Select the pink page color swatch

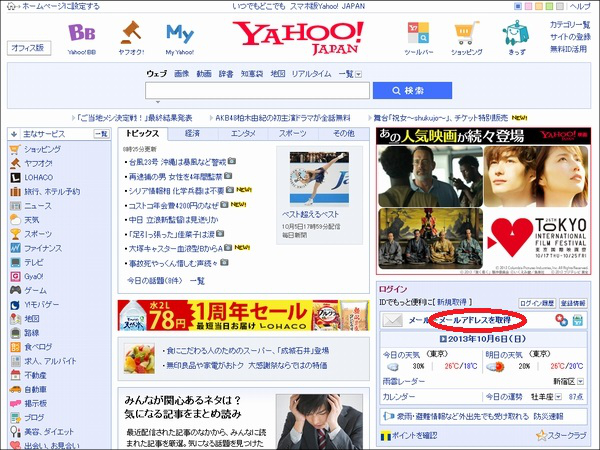pyautogui.click(x=528, y=6)
